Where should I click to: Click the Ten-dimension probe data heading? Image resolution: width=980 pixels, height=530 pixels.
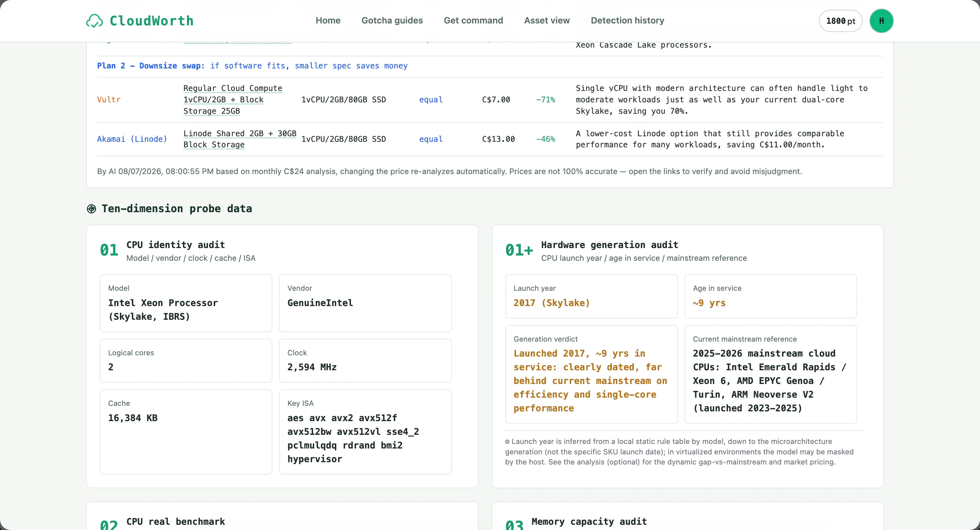177,209
